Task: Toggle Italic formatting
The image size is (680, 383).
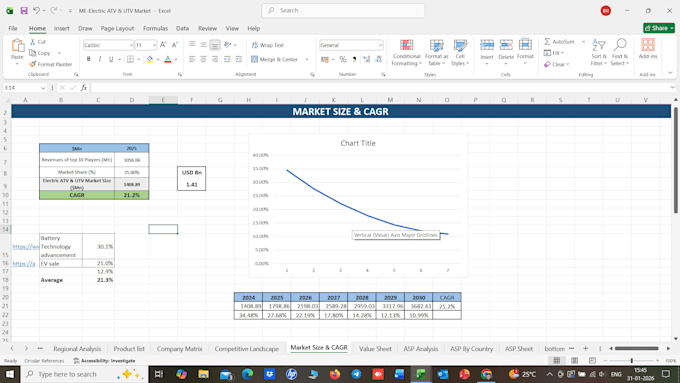Action: tap(100, 59)
